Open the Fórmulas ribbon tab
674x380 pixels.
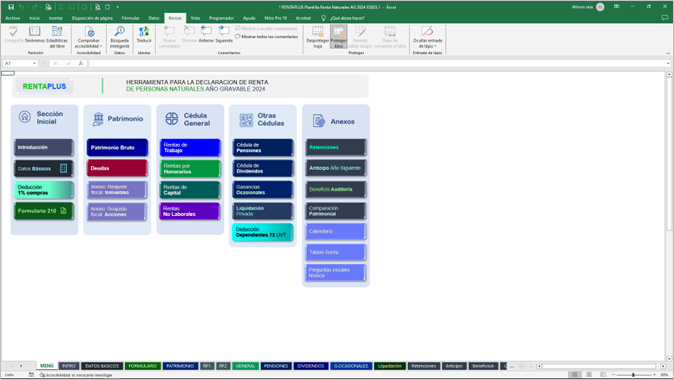(x=130, y=18)
